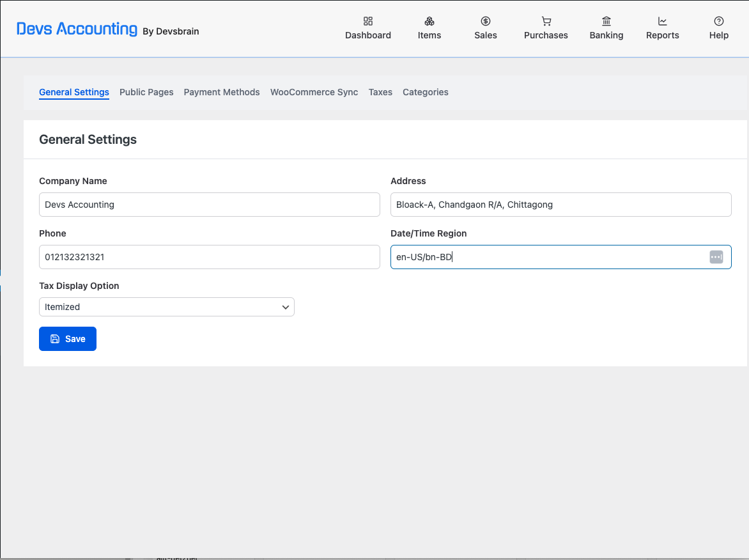Switch to the General Settings tab
This screenshot has height=560, width=749.
[74, 92]
